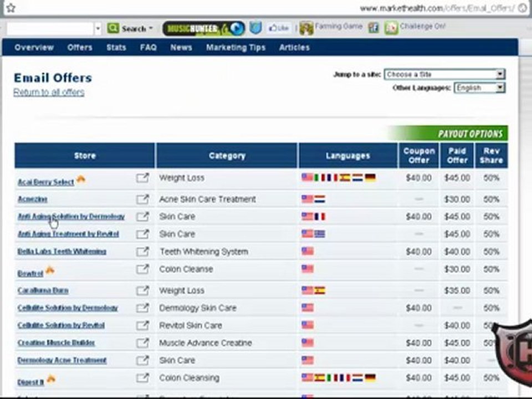The image size is (532, 399).
Task: Open the Offers menu
Action: [80, 48]
